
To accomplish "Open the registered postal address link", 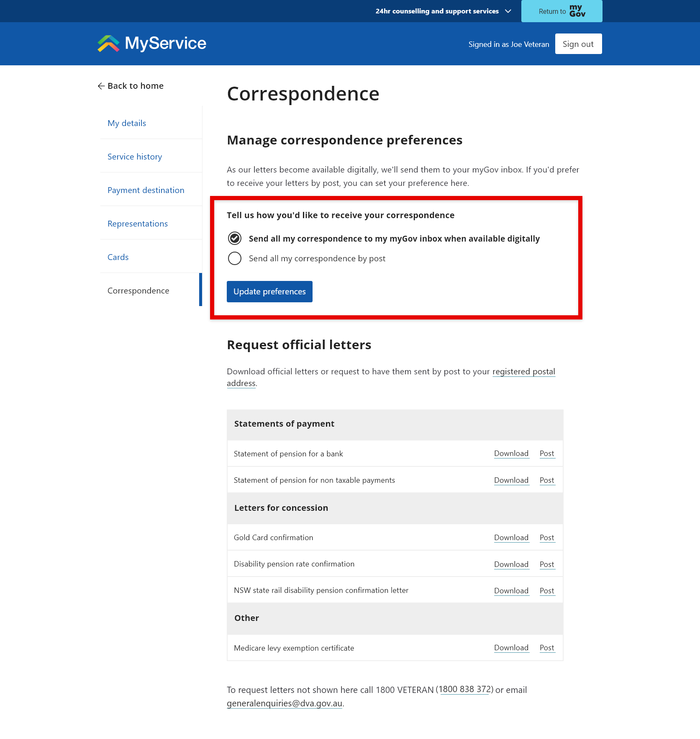I will coord(523,372).
